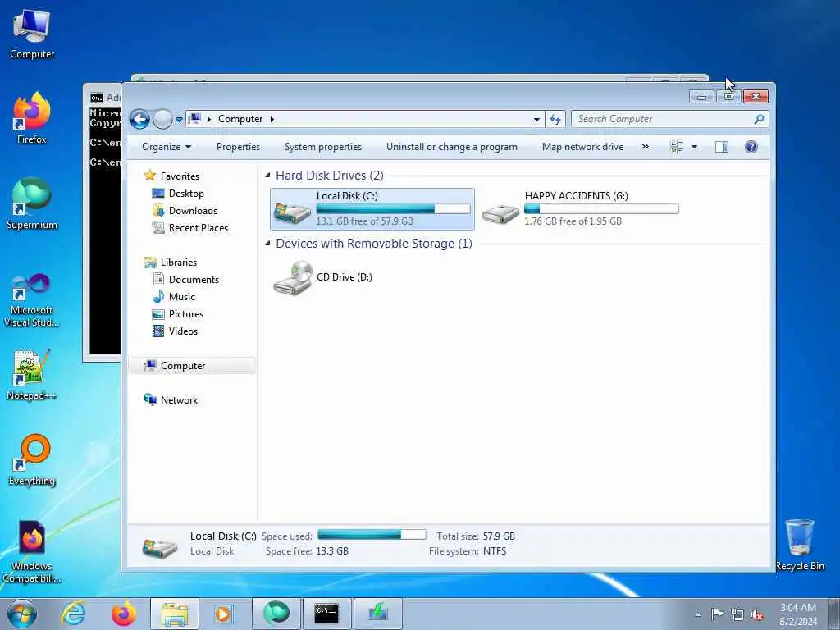Open the address bar previous locations dropdown

coord(536,120)
